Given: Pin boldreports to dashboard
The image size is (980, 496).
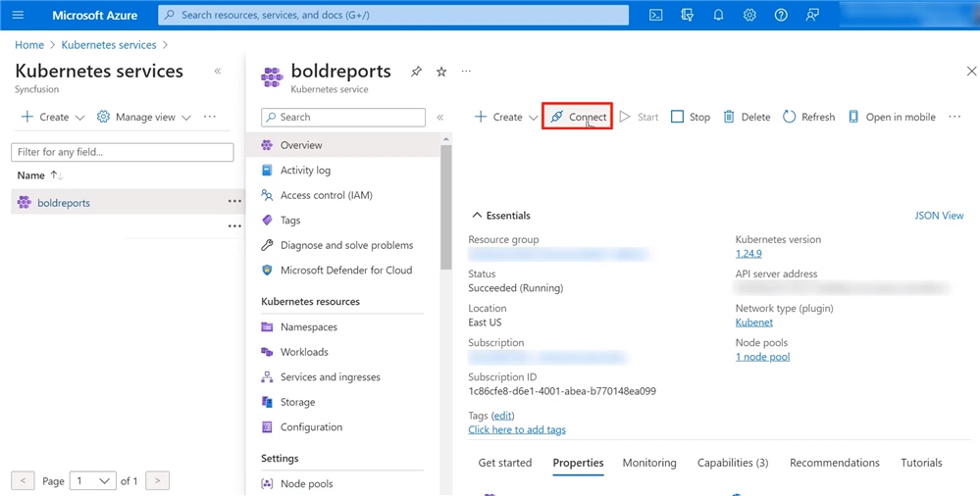Looking at the screenshot, I should tap(416, 72).
